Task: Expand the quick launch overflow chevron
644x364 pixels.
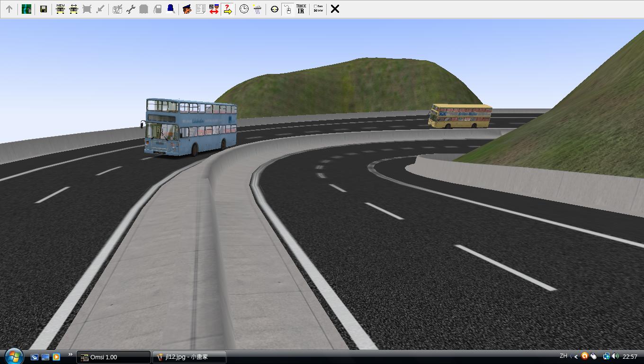Action: tap(71, 355)
